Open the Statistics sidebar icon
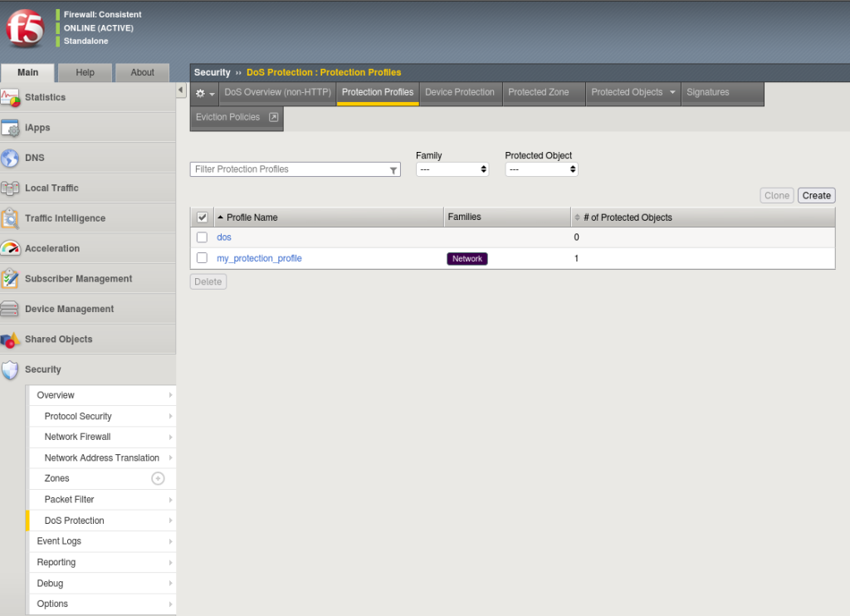Screen dimensions: 850x616 click(11, 98)
